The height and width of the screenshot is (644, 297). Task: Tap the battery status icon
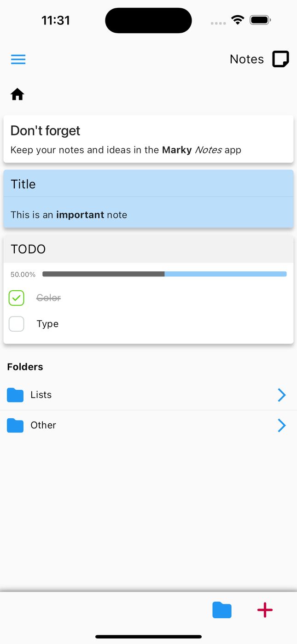[x=260, y=20]
